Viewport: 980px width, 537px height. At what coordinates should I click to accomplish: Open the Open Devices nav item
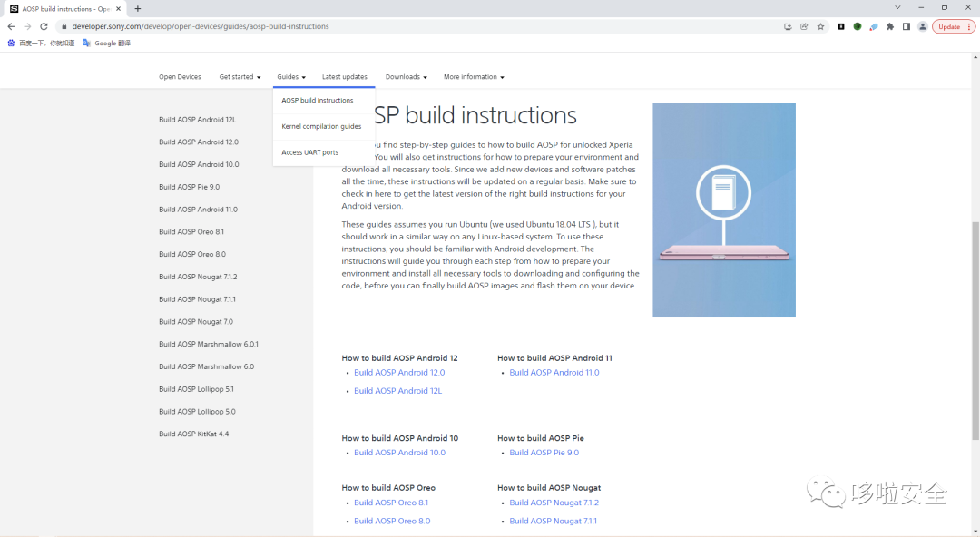(180, 77)
